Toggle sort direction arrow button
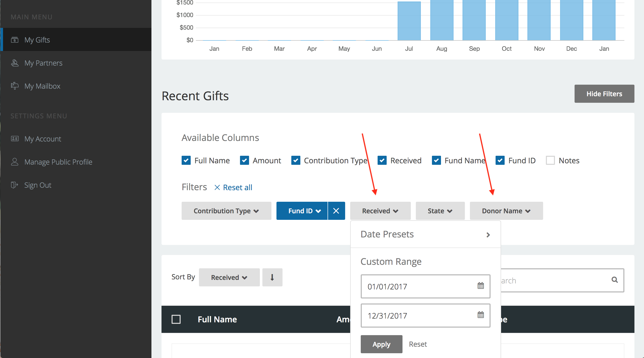This screenshot has height=358, width=644. pyautogui.click(x=272, y=277)
